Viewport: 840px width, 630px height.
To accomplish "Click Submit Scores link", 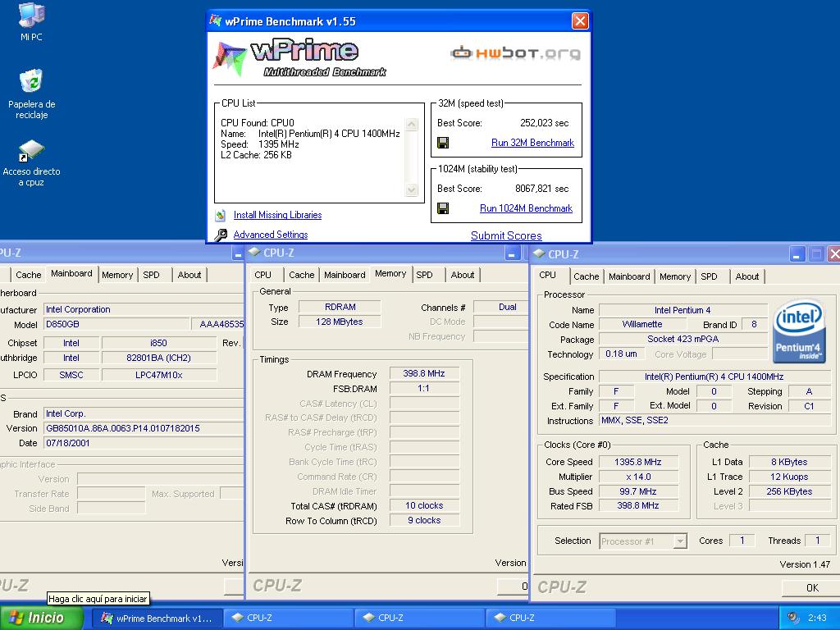I will tap(506, 235).
